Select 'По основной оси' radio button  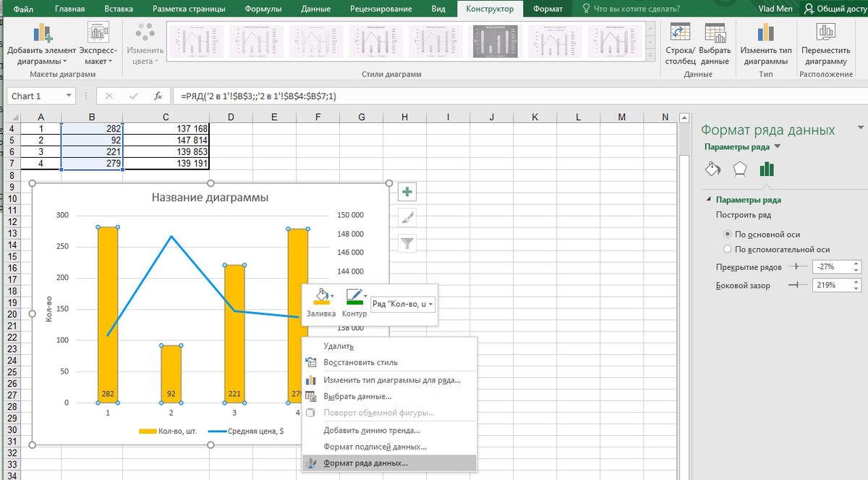728,235
